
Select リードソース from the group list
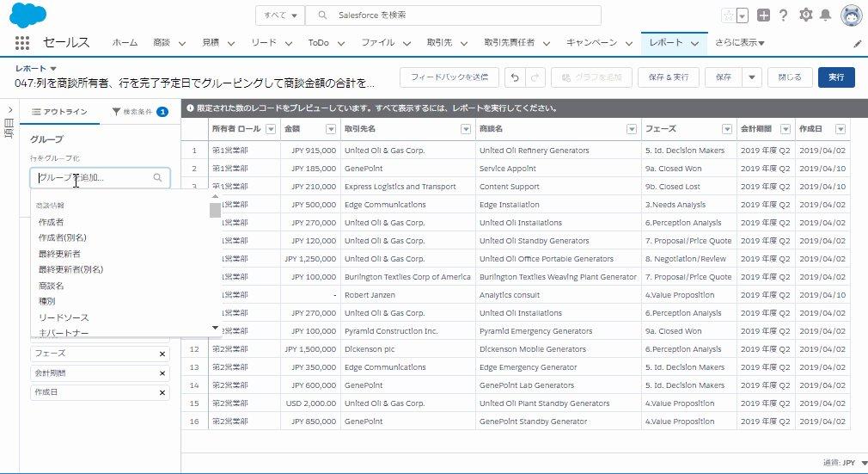point(64,317)
